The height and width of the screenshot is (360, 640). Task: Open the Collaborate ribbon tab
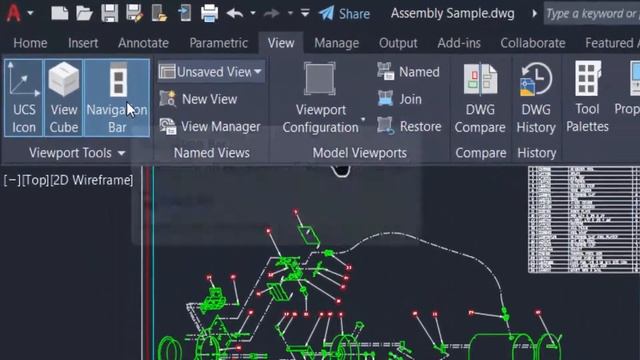(533, 43)
